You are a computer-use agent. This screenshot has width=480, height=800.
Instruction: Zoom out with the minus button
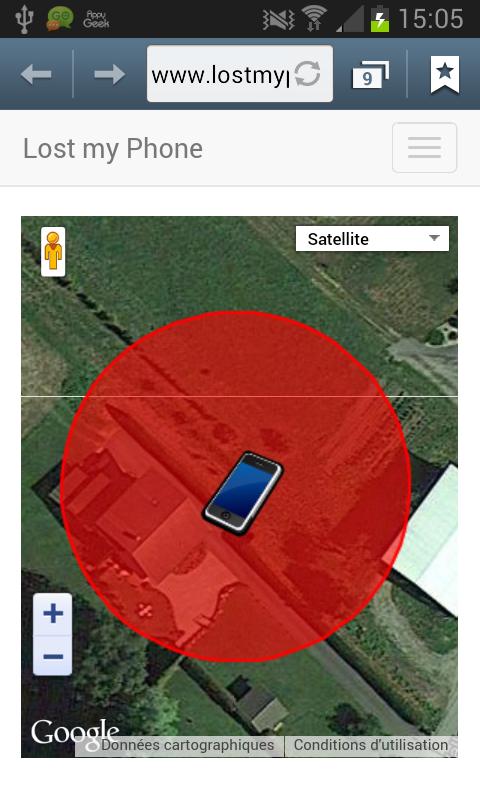coord(53,656)
